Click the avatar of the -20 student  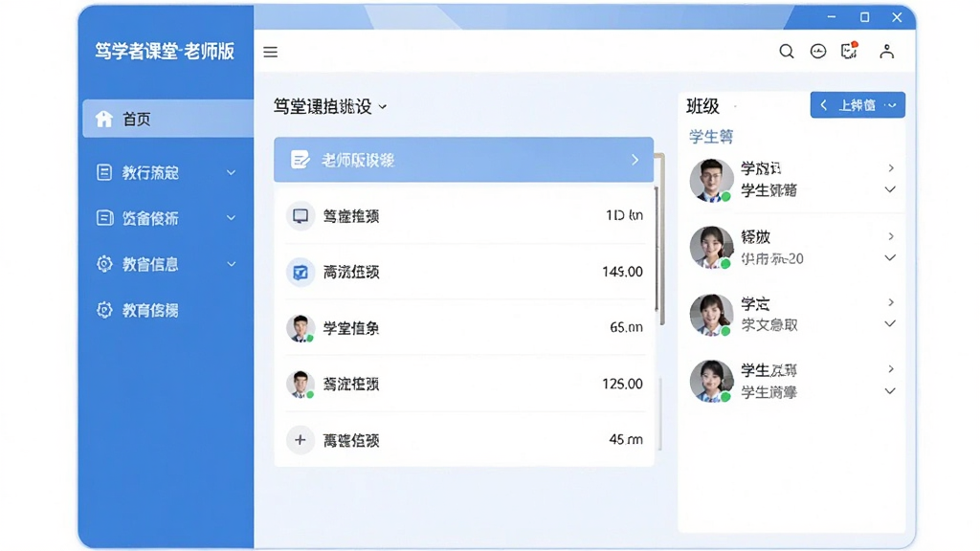click(x=711, y=248)
